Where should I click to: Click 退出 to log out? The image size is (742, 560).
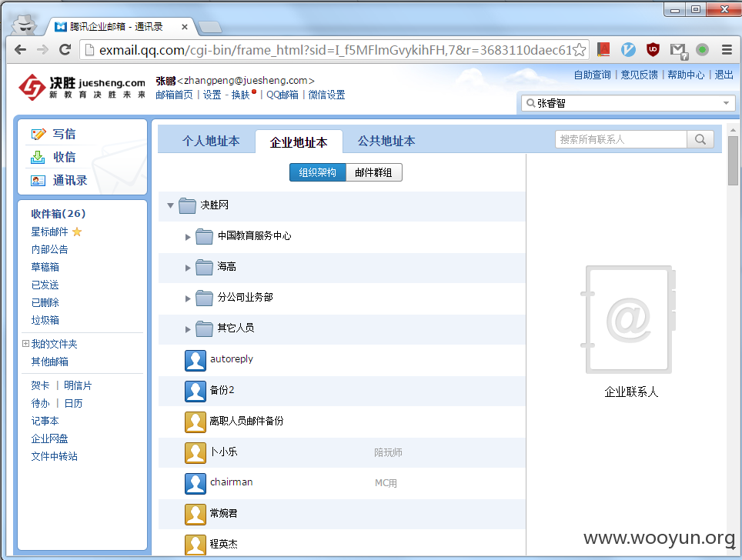click(724, 75)
